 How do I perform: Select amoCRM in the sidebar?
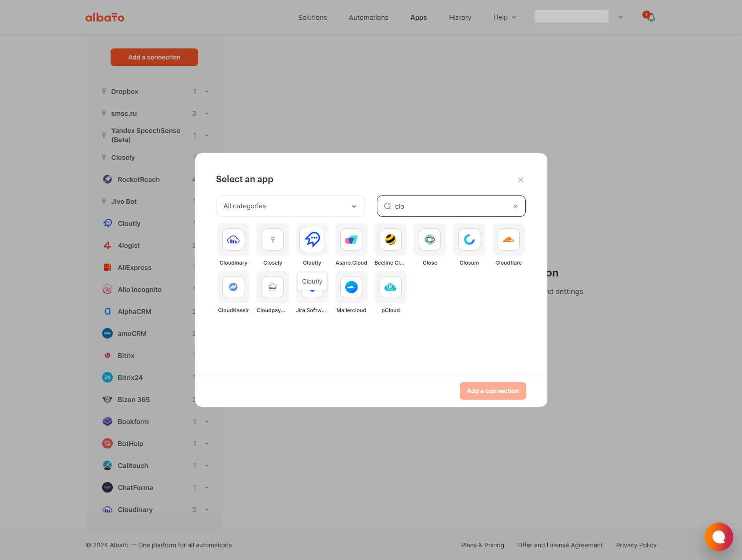(132, 334)
